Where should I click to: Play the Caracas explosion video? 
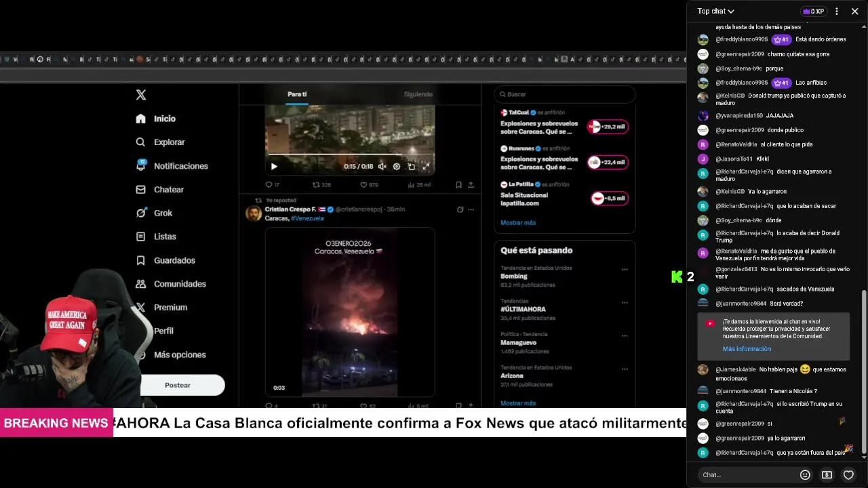point(350,312)
